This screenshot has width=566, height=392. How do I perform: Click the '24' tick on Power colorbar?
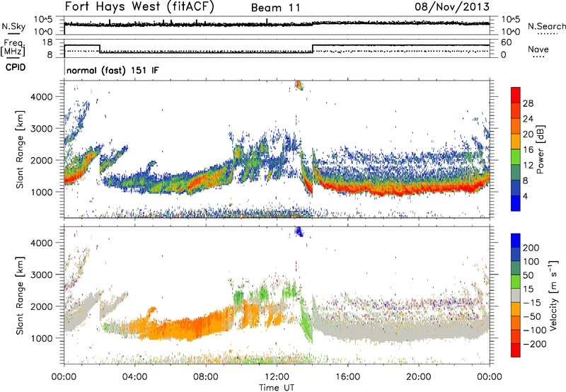(x=528, y=119)
